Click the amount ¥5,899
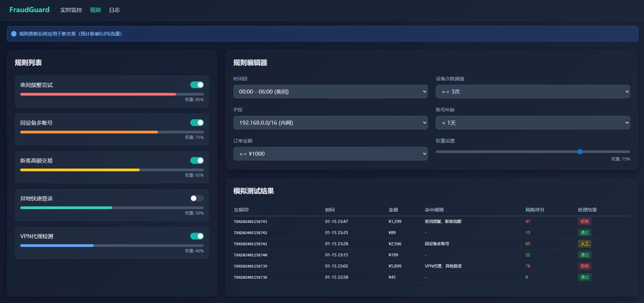 (395, 266)
